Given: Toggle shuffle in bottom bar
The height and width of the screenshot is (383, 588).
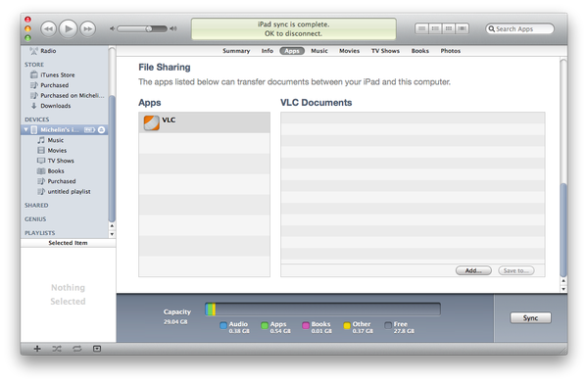Looking at the screenshot, I should tap(57, 349).
